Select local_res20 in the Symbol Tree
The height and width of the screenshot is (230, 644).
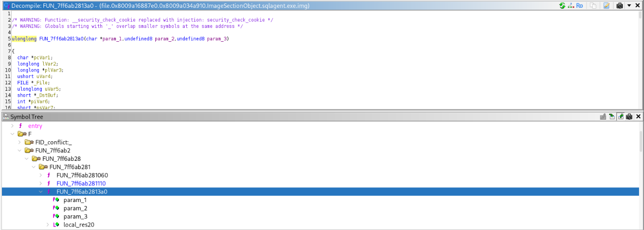coord(79,225)
